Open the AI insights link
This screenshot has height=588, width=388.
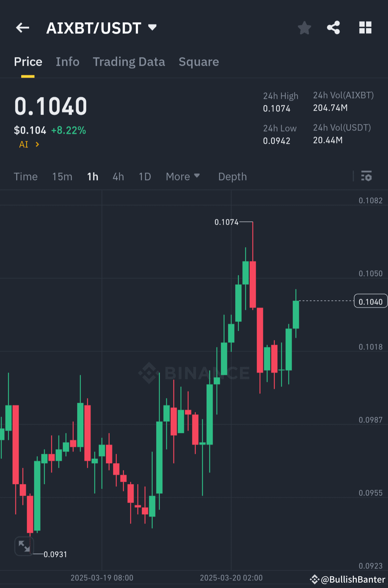(x=28, y=144)
